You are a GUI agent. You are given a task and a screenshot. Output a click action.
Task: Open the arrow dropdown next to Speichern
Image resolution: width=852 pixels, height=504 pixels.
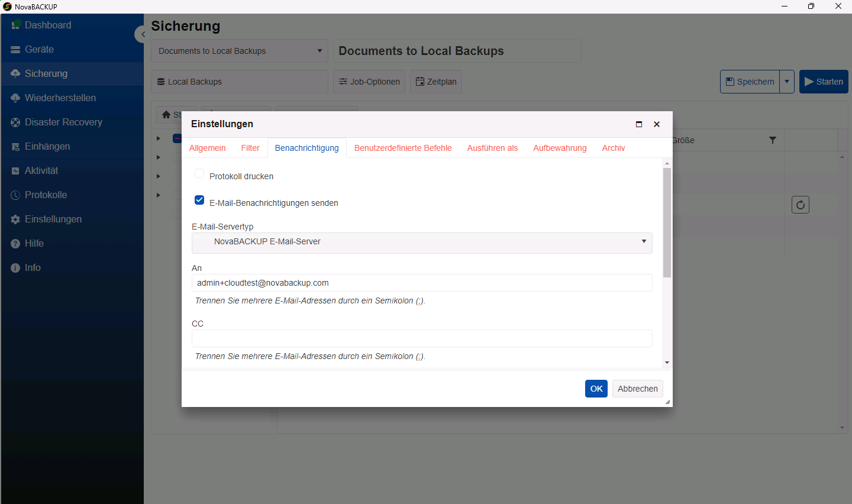(787, 82)
